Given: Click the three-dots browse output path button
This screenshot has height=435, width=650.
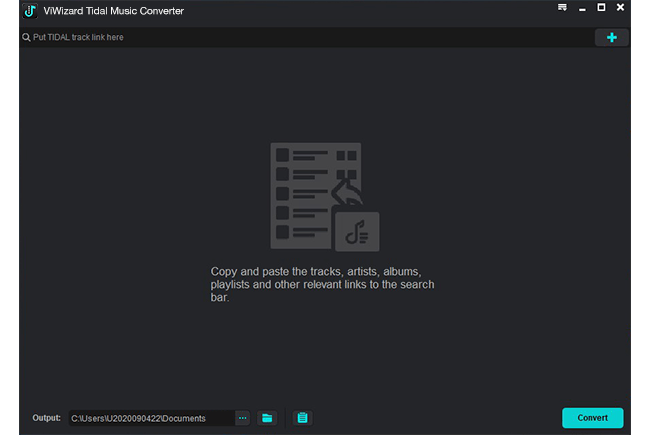Looking at the screenshot, I should (243, 418).
